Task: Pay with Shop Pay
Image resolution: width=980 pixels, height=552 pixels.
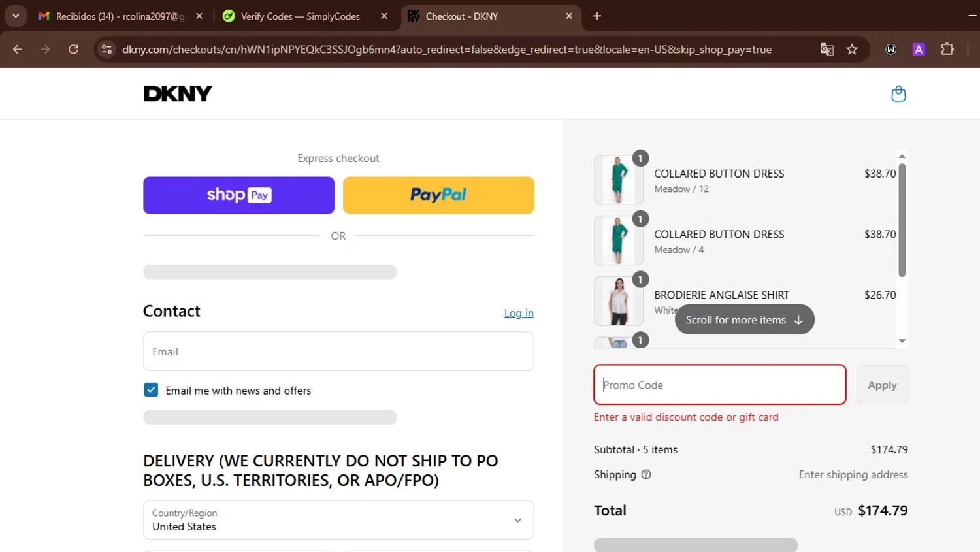Action: [238, 195]
